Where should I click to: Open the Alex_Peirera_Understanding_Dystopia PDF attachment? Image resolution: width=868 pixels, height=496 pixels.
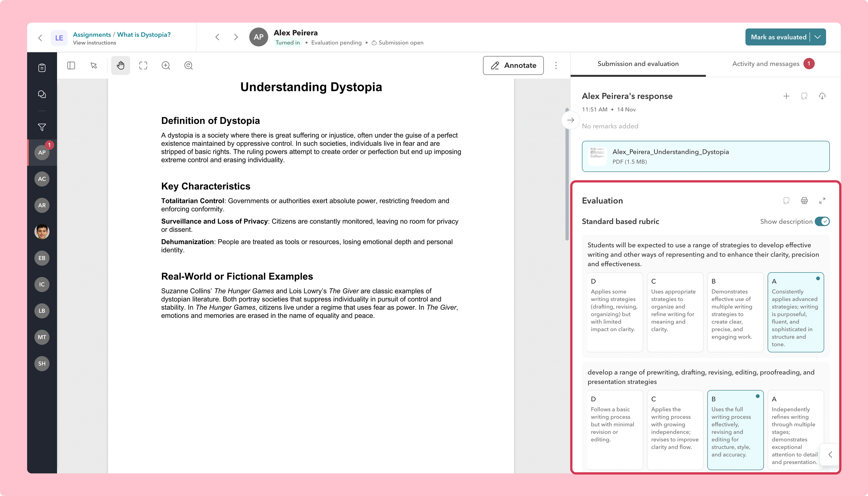tap(706, 156)
